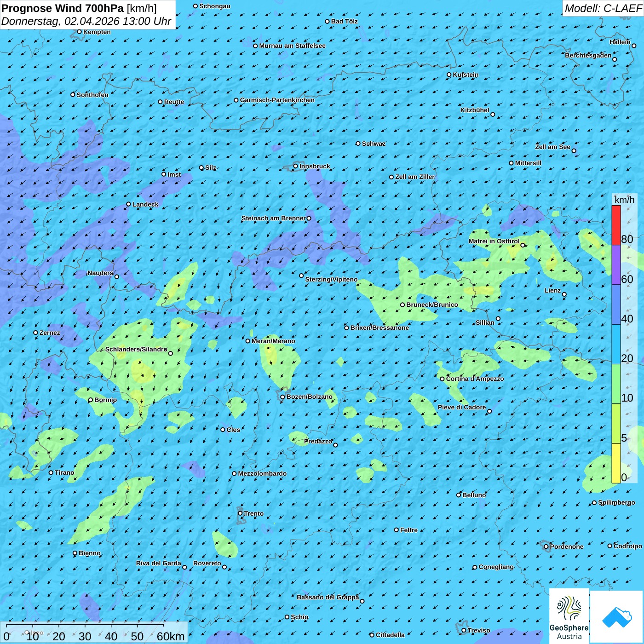Click the Bormio location marker
The image size is (644, 644).
(91, 400)
